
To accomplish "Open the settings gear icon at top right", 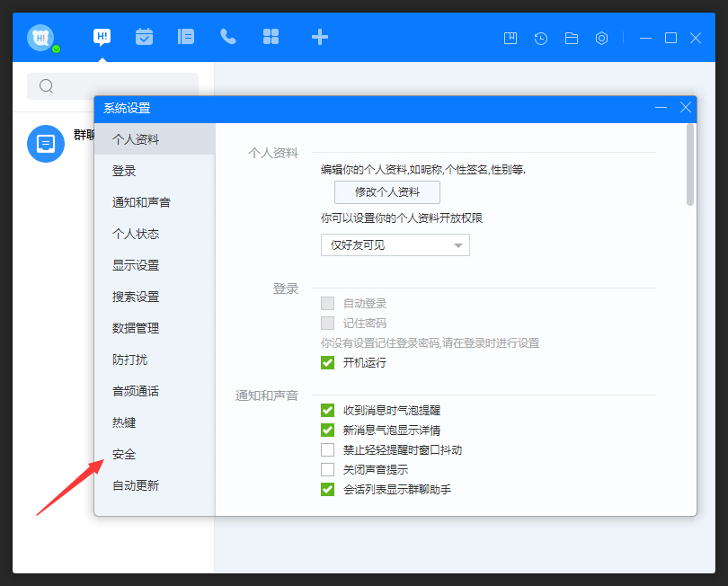I will pyautogui.click(x=601, y=38).
